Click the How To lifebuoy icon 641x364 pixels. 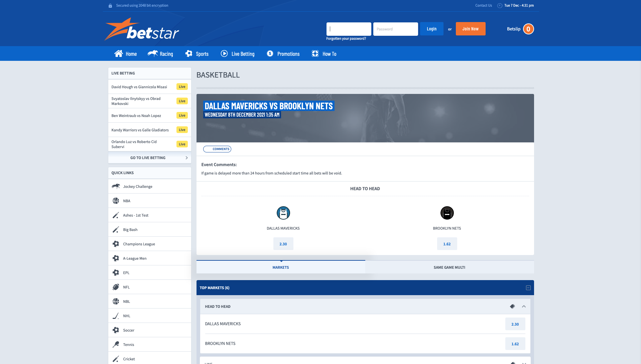[315, 53]
